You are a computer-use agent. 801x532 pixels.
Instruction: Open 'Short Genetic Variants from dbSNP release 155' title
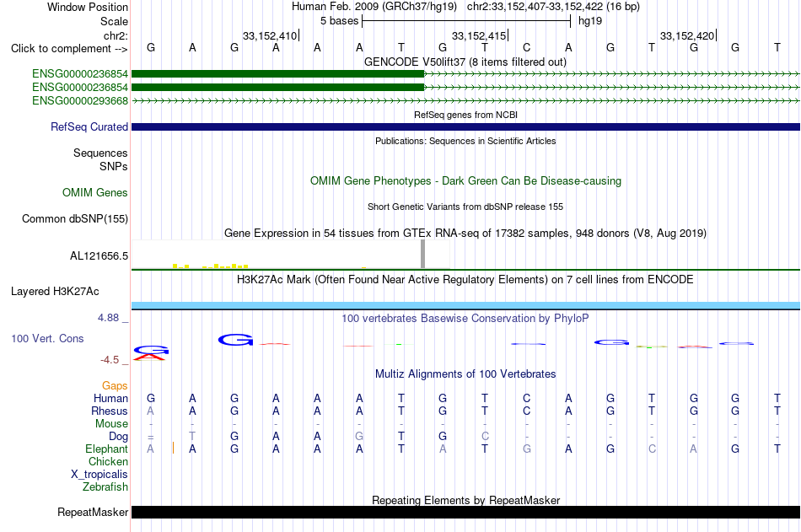(465, 207)
